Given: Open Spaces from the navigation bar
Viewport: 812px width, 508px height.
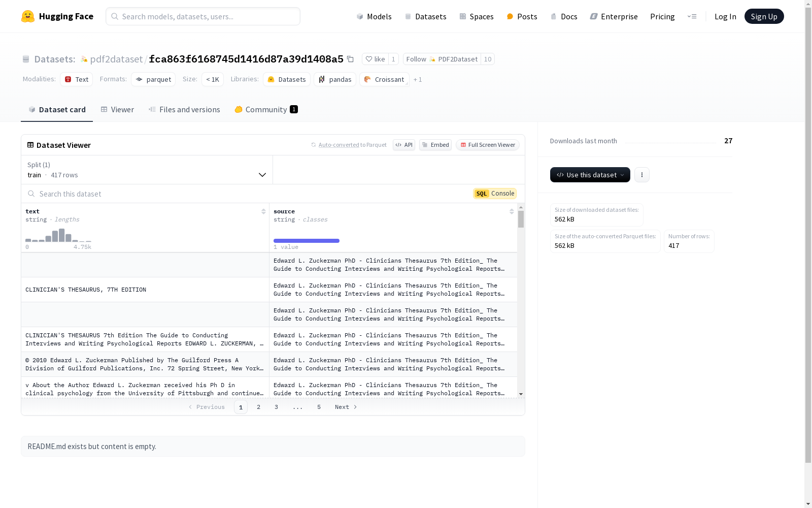Looking at the screenshot, I should [477, 16].
